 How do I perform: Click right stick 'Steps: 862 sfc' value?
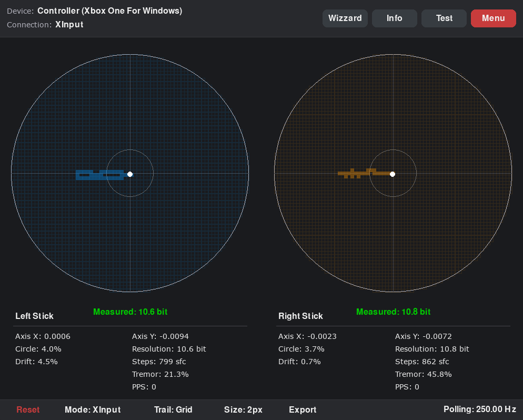[x=423, y=362]
